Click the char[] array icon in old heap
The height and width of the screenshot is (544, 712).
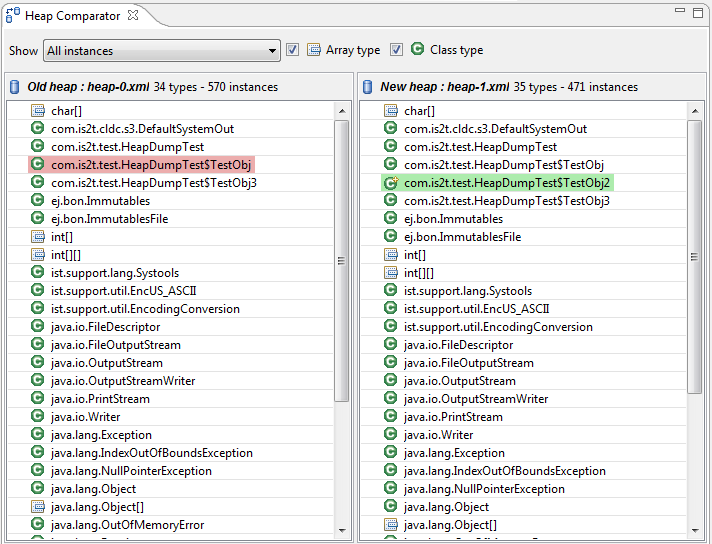(38, 111)
